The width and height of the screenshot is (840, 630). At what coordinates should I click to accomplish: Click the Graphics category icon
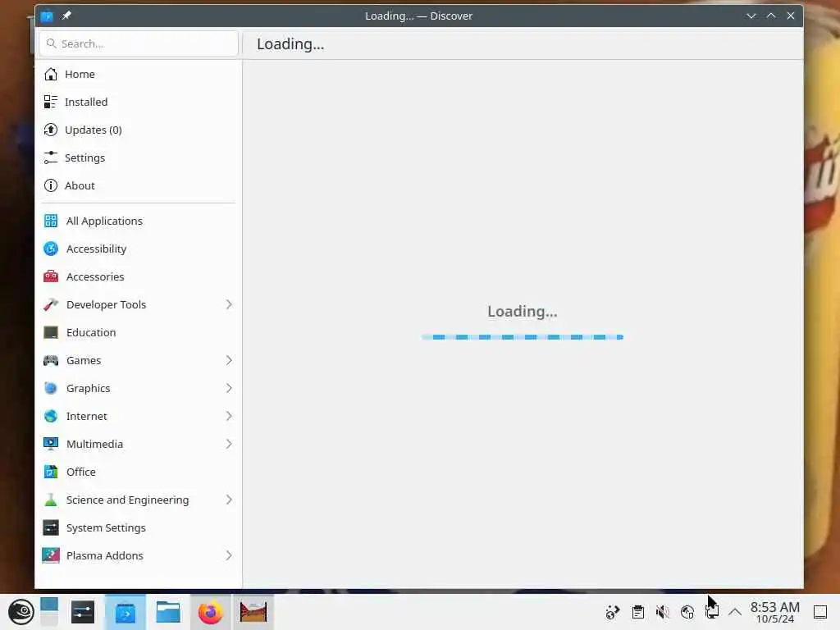(x=50, y=388)
